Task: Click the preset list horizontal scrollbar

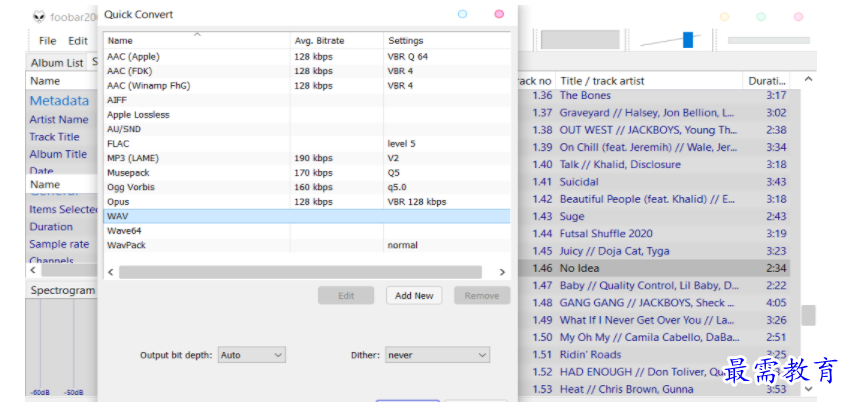Action: click(x=301, y=272)
